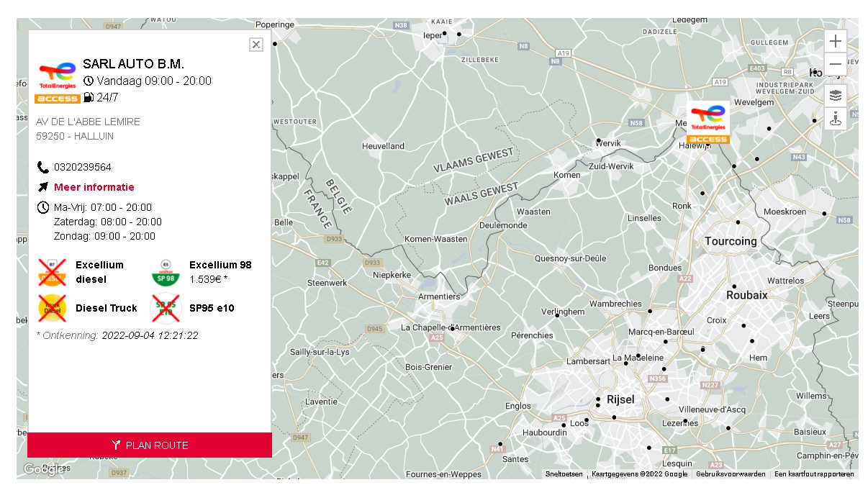Click the Vandaag 09:00 - 20:00 text
The width and height of the screenshot is (868, 485).
154,81
